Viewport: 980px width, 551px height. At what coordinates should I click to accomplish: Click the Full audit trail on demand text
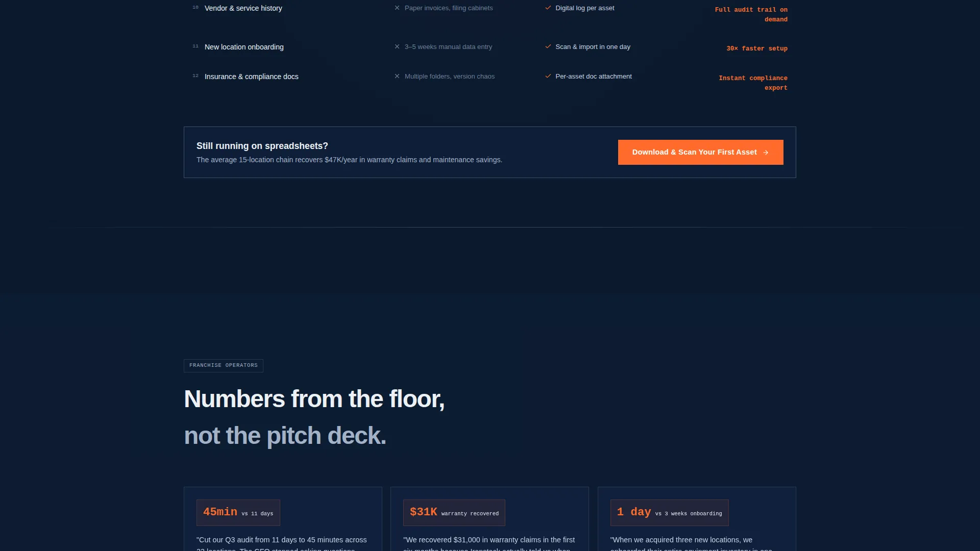click(751, 14)
